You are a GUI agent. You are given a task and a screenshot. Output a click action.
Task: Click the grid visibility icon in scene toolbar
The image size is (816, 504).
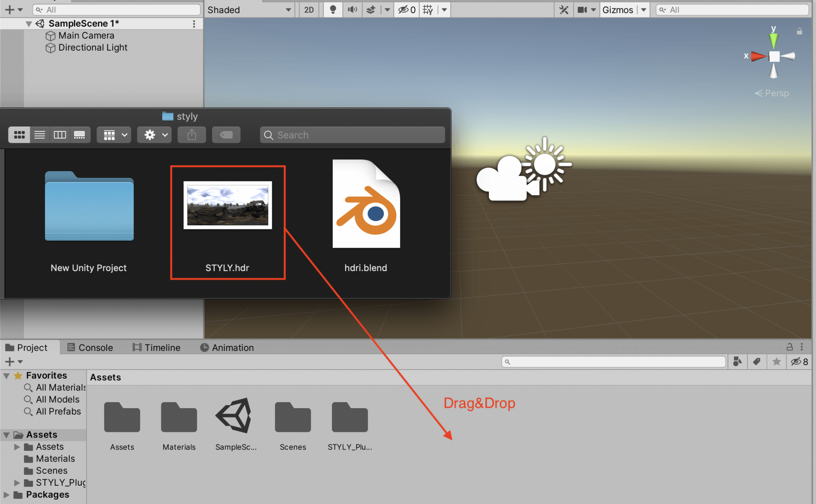[x=427, y=10]
